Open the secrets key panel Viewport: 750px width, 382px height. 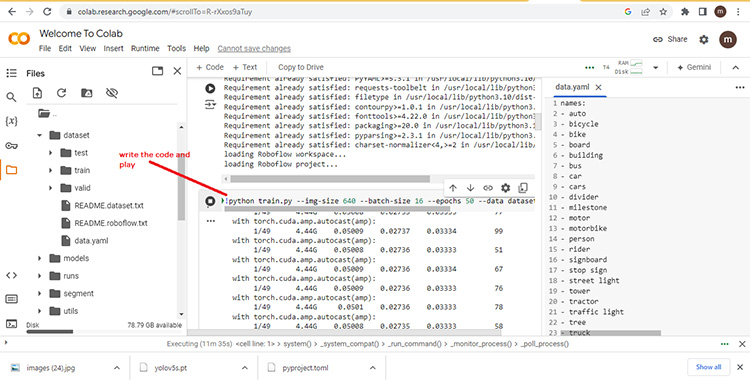(11, 146)
